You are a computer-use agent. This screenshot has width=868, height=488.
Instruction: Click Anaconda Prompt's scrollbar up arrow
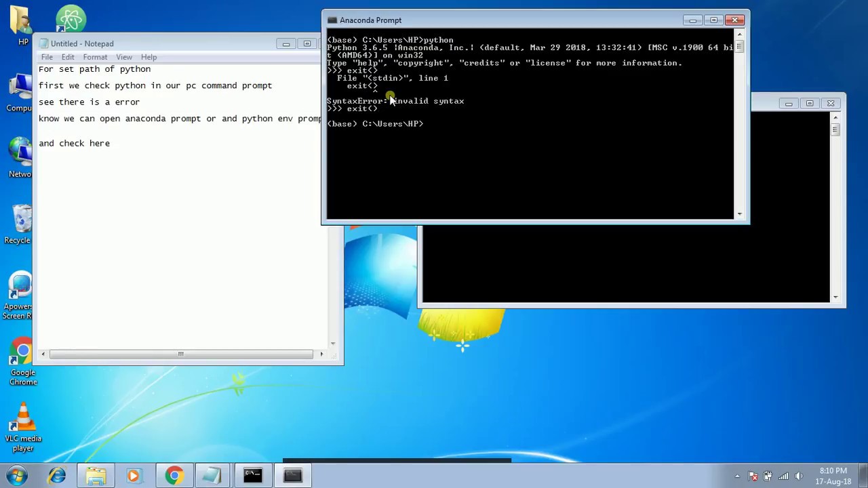739,35
